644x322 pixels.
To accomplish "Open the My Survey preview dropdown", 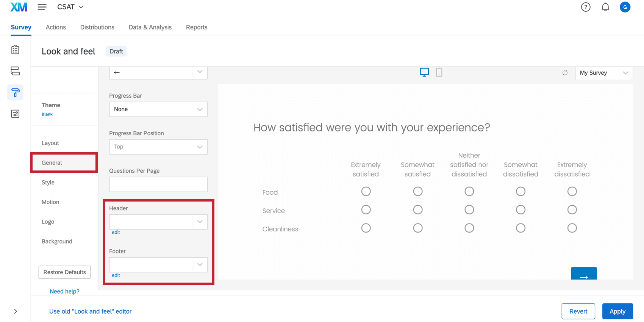I will 603,73.
